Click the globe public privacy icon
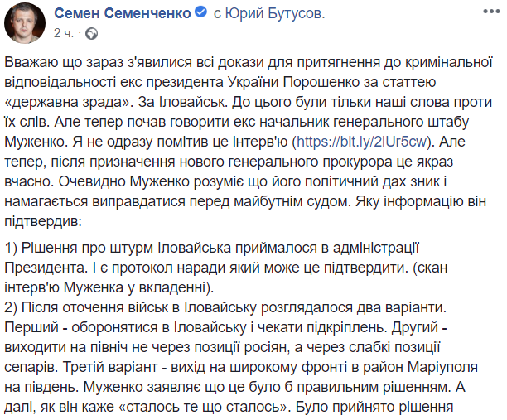This screenshot has width=507, height=420. 90,34
